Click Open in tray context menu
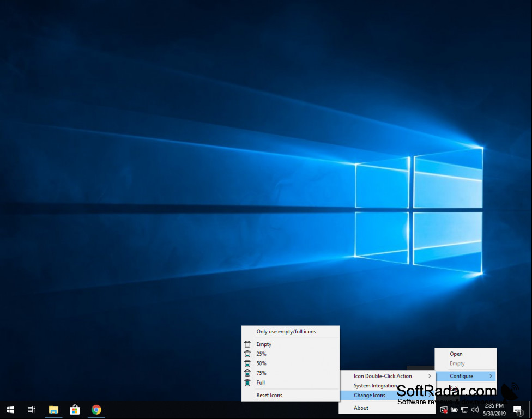The image size is (532, 419). pos(465,354)
